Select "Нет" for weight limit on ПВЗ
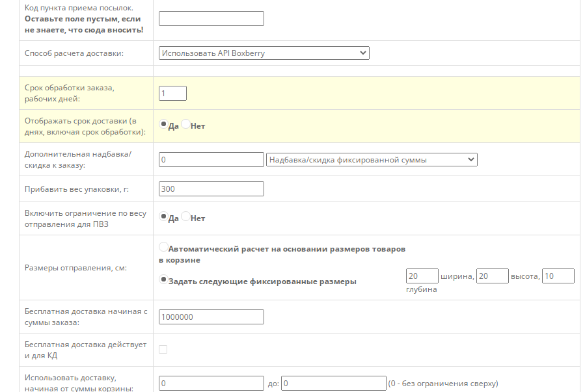This screenshot has width=585, height=392. [x=186, y=218]
